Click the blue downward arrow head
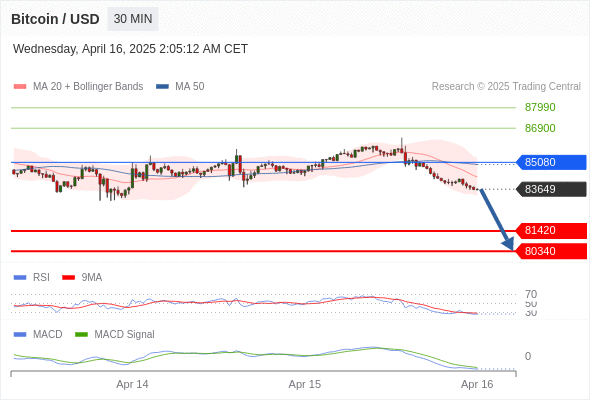590x400 pixels. tap(508, 244)
